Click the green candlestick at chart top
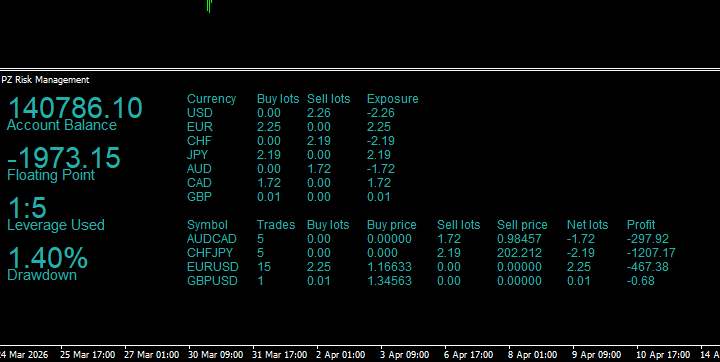The height and width of the screenshot is (362, 720). [209, 6]
